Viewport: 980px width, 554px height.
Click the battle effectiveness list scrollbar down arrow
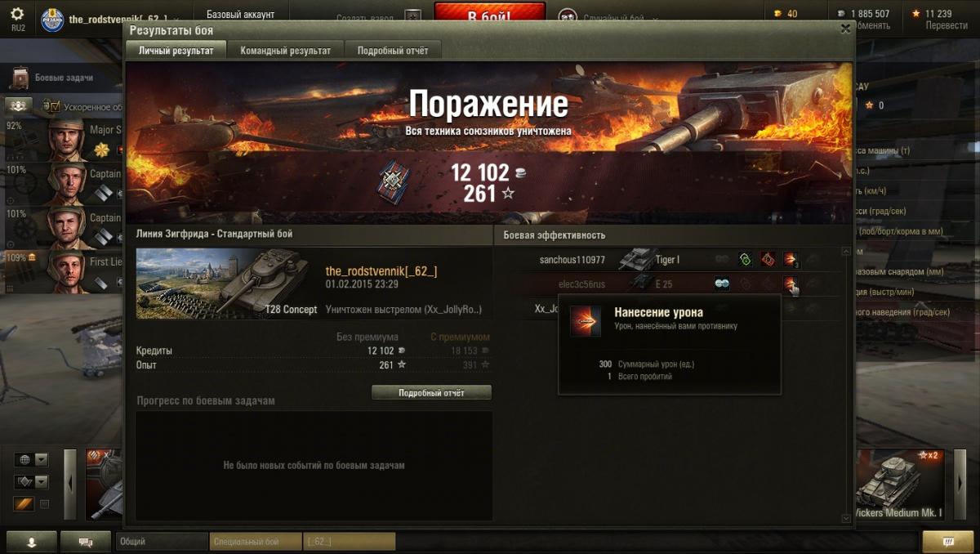coord(846,518)
